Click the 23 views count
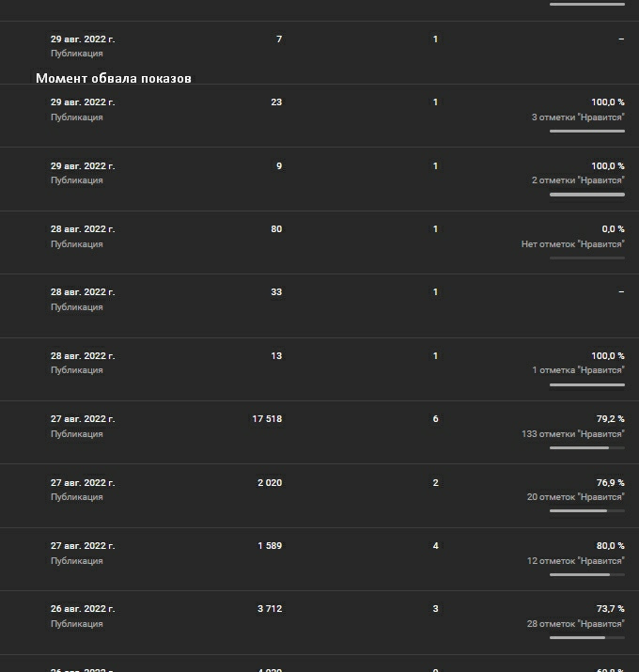This screenshot has width=639, height=672. (276, 102)
